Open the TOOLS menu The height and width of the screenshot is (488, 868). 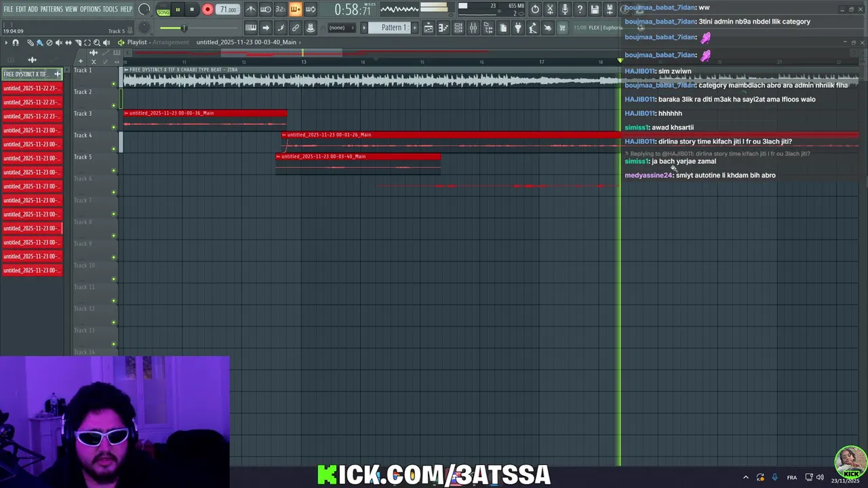tap(110, 9)
